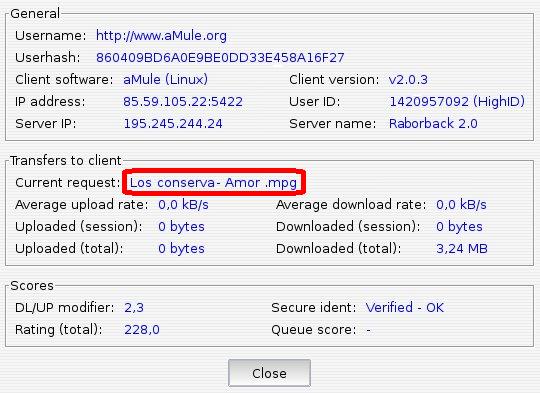Click DL/UP modifier value 2,3

[x=134, y=308]
